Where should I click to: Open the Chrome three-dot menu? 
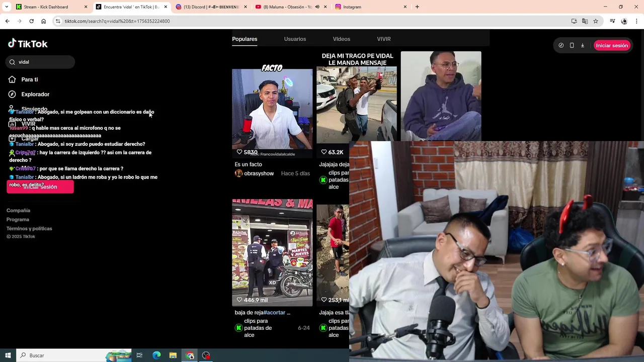pyautogui.click(x=637, y=21)
